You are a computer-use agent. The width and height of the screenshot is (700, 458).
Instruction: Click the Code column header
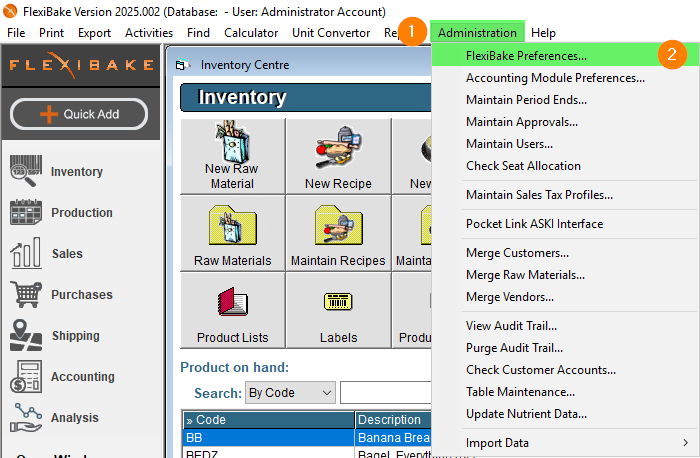point(269,420)
